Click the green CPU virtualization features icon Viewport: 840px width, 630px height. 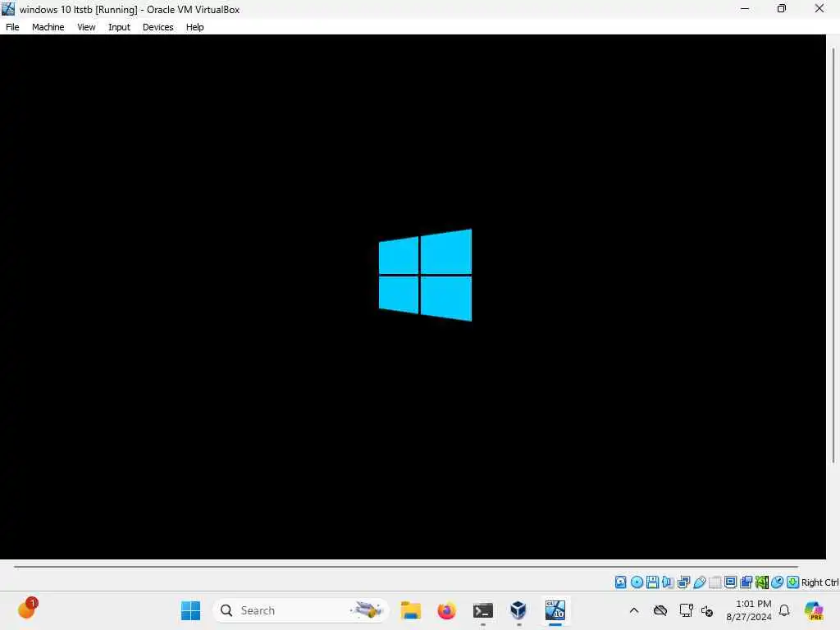(x=762, y=582)
